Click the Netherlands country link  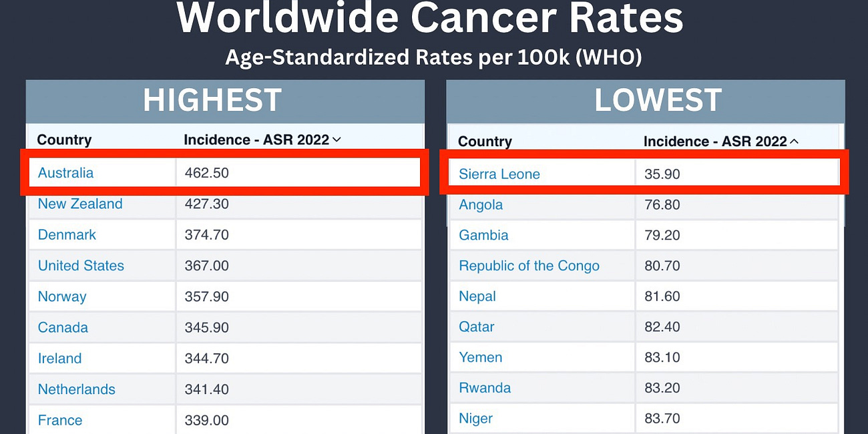pyautogui.click(x=76, y=389)
